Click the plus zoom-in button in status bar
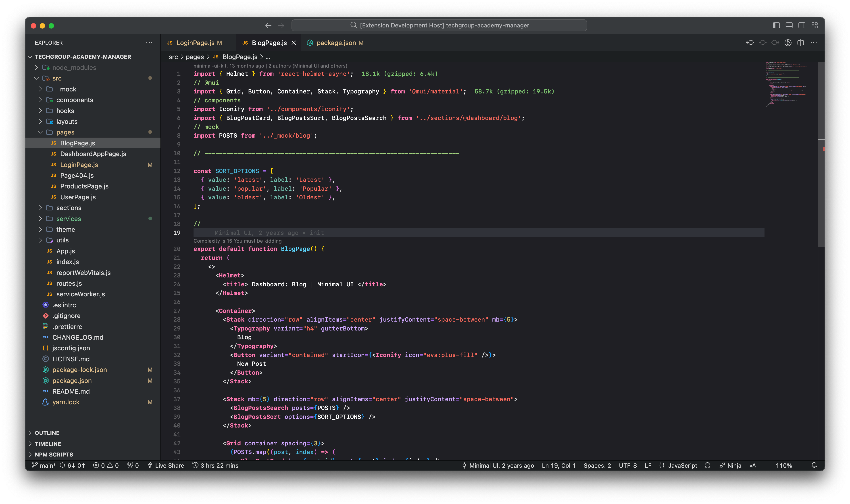 (x=766, y=466)
